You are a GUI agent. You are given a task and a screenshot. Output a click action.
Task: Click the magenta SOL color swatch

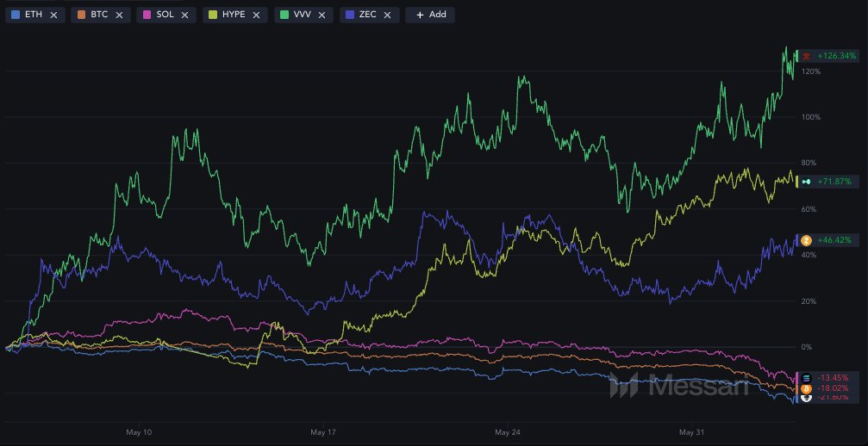(147, 15)
